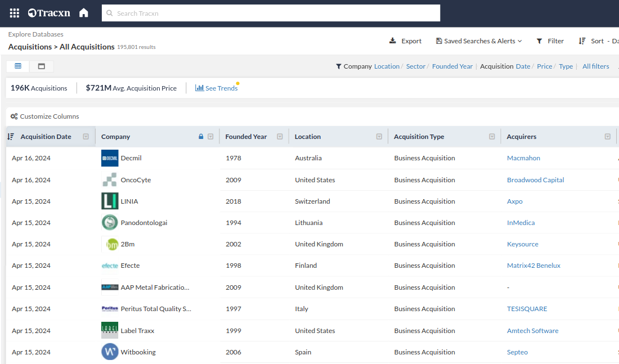Switch to card view layout
The height and width of the screenshot is (364, 619).
(42, 66)
